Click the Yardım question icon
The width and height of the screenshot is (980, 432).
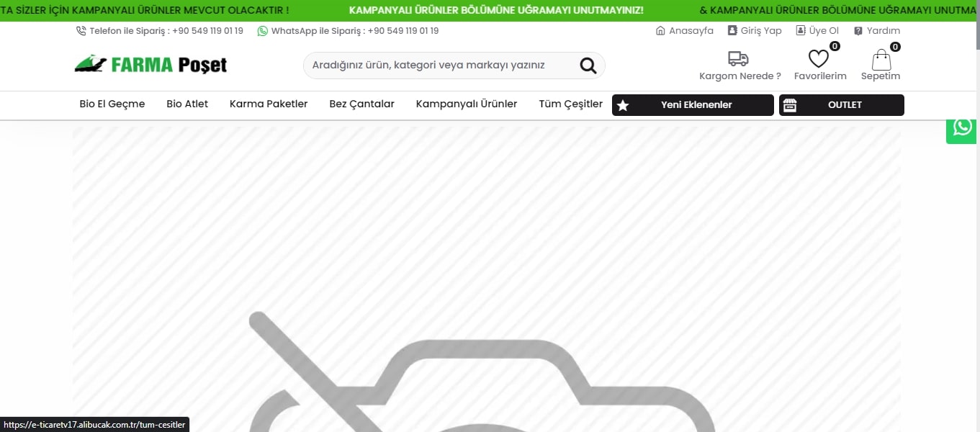(x=858, y=31)
